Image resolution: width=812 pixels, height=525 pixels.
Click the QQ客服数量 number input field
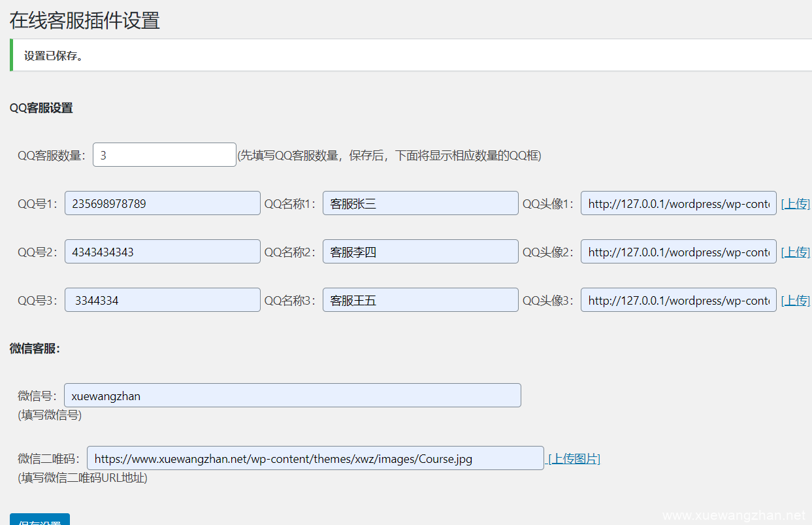(x=164, y=155)
